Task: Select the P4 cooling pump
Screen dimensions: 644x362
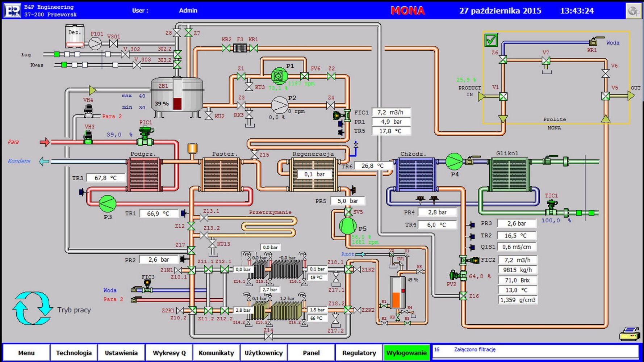Action: (x=454, y=161)
